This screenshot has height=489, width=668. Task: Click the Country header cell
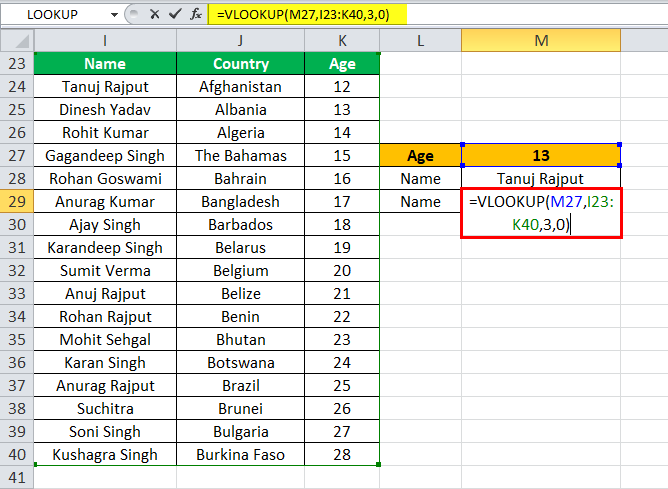click(240, 63)
